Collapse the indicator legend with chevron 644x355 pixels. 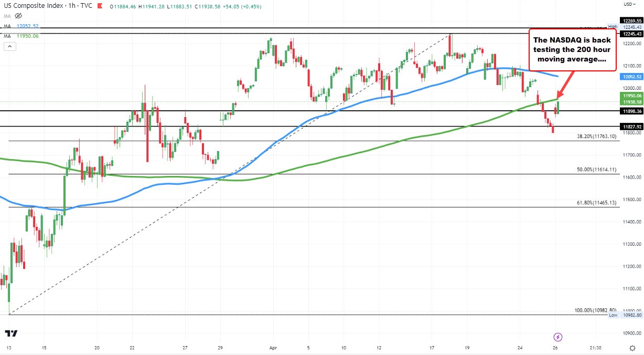pyautogui.click(x=9, y=46)
